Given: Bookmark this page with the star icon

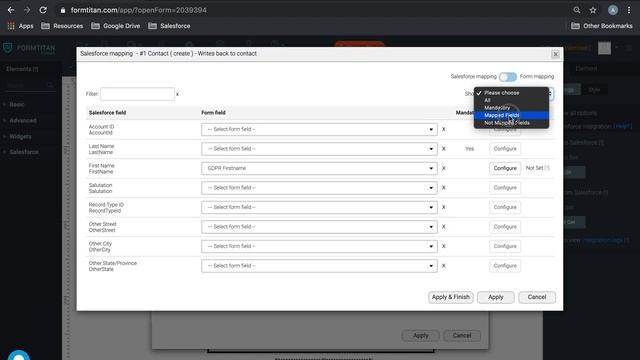Looking at the screenshot, I should [x=593, y=10].
